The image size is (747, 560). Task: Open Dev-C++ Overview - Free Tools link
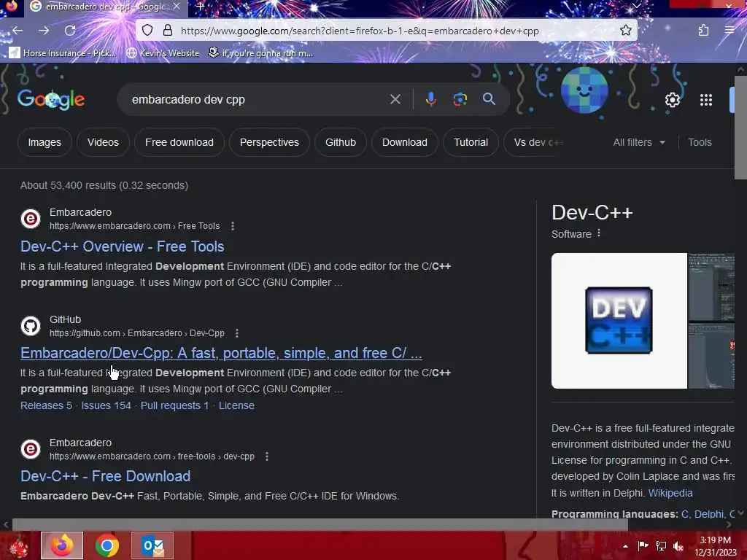coord(122,246)
